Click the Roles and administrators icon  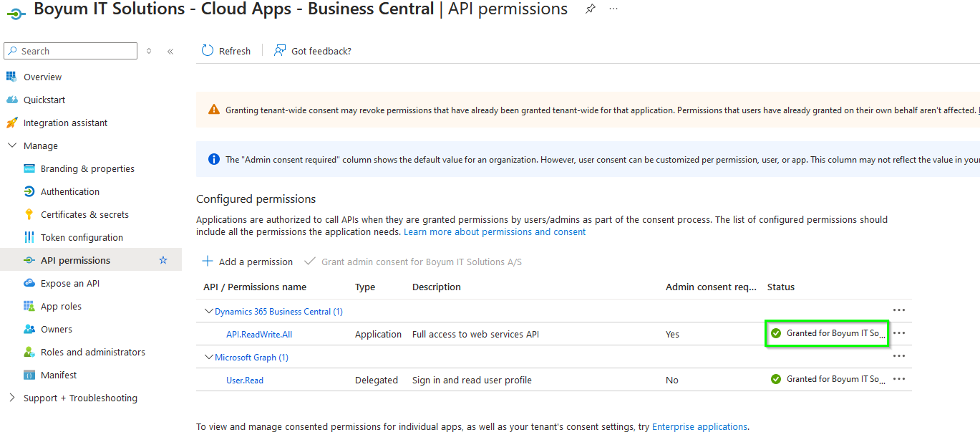point(29,352)
